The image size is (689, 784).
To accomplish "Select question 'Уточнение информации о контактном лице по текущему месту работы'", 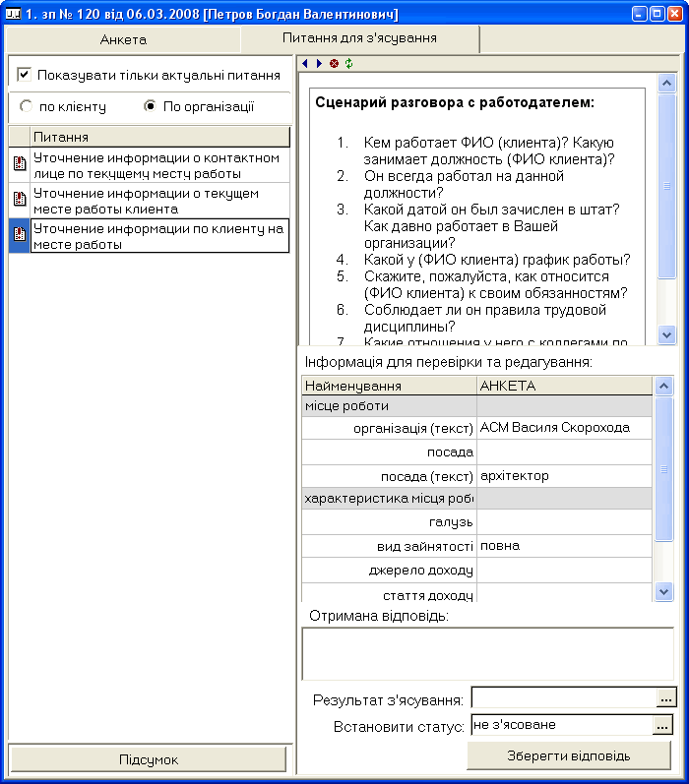I will pos(160,165).
